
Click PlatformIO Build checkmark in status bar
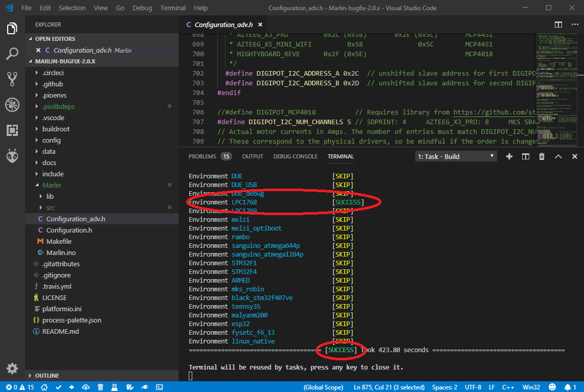[58, 387]
